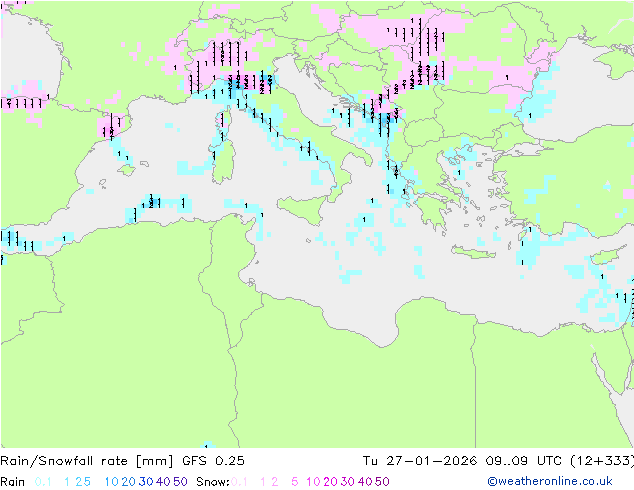
Task: Open the weatheronline.co.uk copyright link
Action: 550,481
